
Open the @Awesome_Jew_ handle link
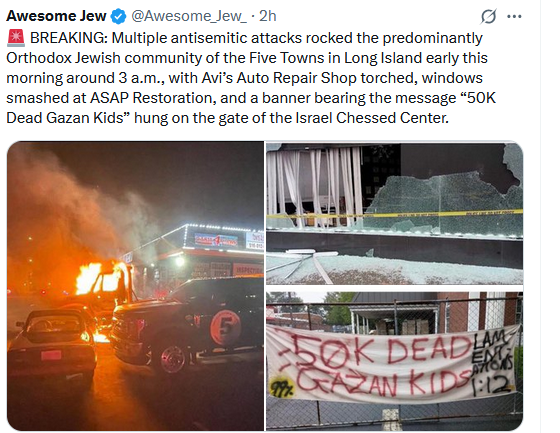click(189, 16)
